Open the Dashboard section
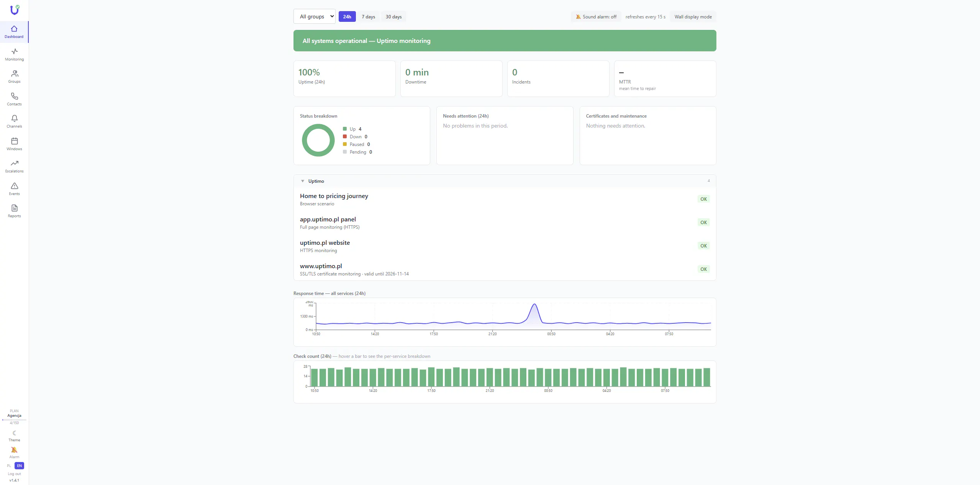Viewport: 980px width, 485px height. 14,32
